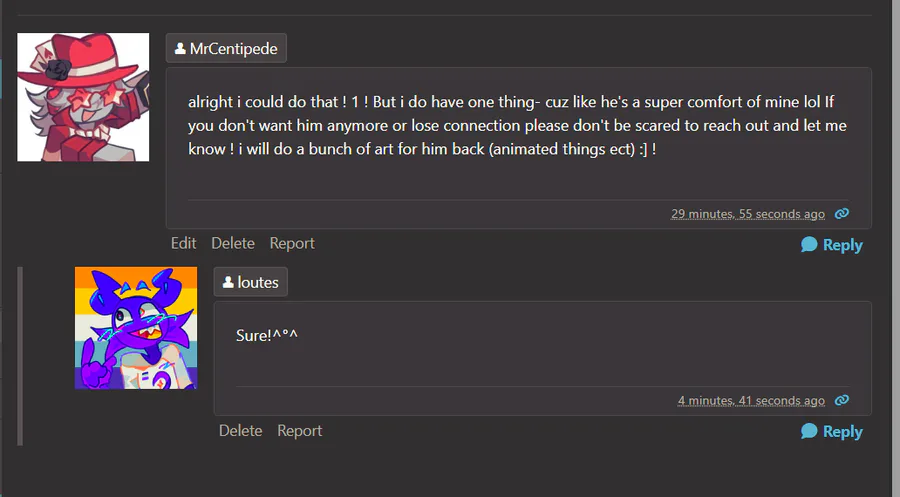Click the "4 minutes, 41 seconds ago" timestamp
The height and width of the screenshot is (497, 900).
(x=751, y=400)
